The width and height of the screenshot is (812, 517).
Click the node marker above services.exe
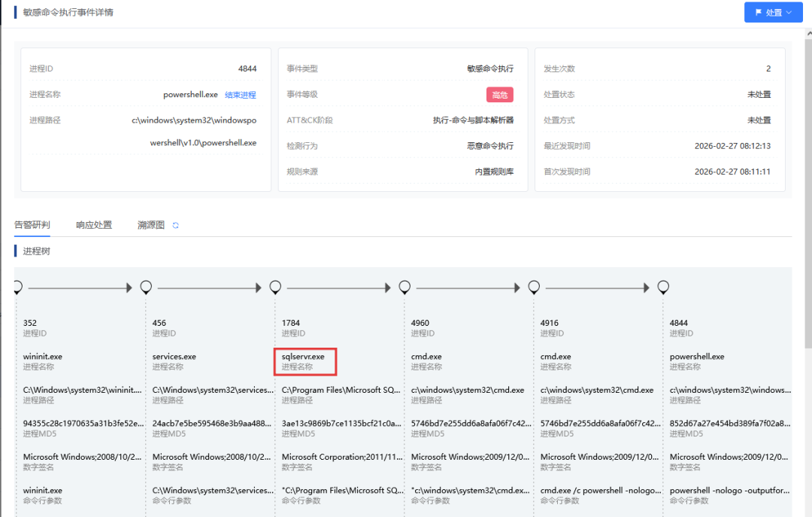coord(146,287)
